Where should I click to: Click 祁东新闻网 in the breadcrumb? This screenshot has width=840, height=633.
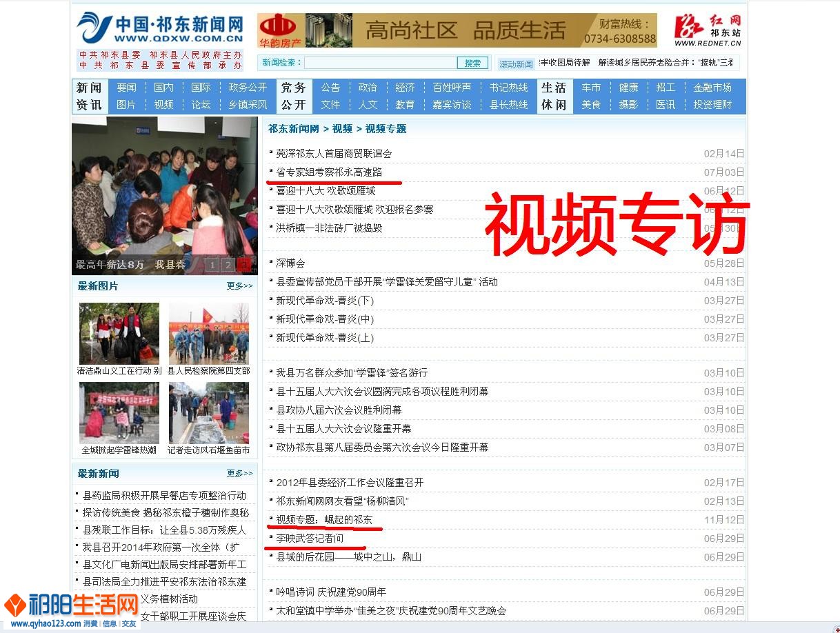[x=293, y=129]
